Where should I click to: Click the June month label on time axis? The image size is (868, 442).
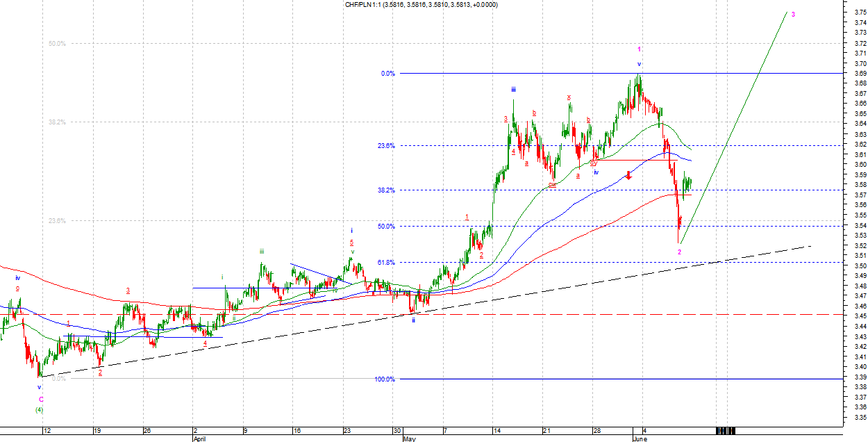(640, 439)
